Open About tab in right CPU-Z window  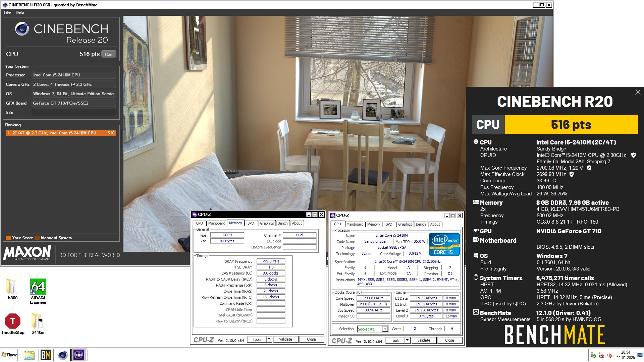pyautogui.click(x=435, y=224)
